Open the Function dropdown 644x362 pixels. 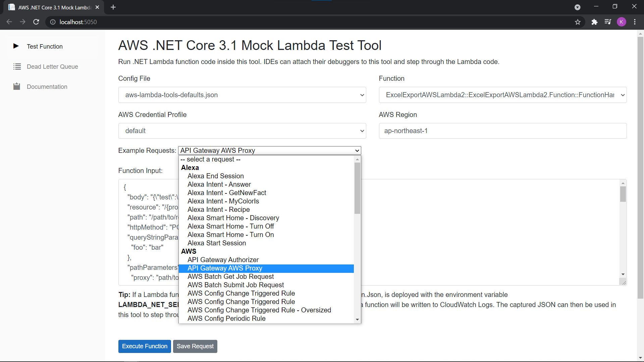tap(503, 95)
